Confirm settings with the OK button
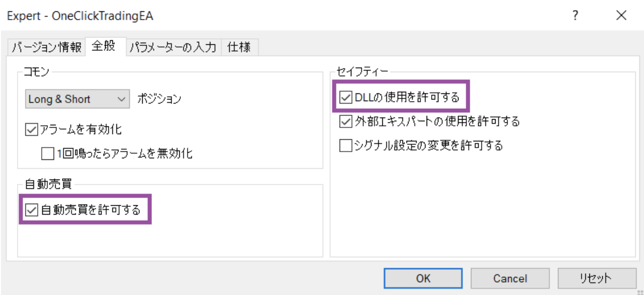 click(x=423, y=278)
